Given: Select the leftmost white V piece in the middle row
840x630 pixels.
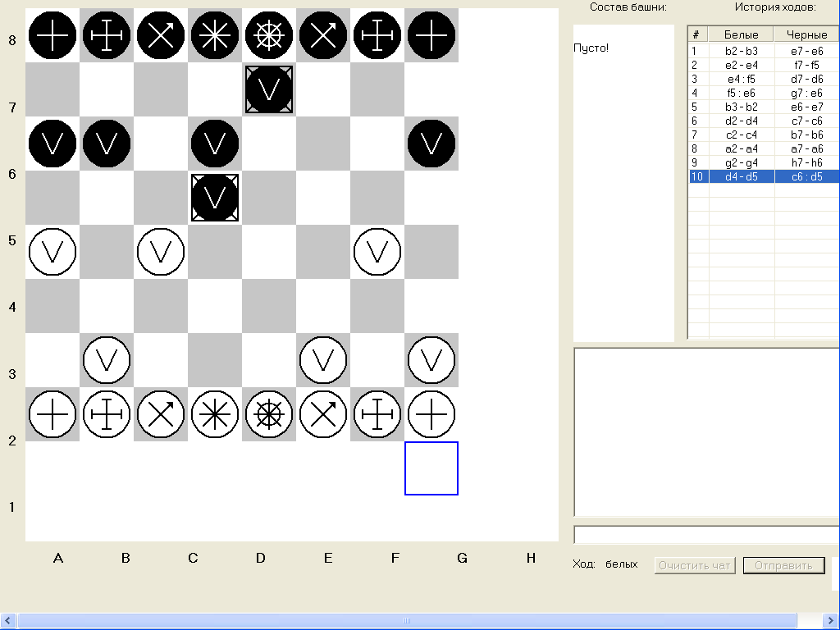Looking at the screenshot, I should tap(52, 252).
